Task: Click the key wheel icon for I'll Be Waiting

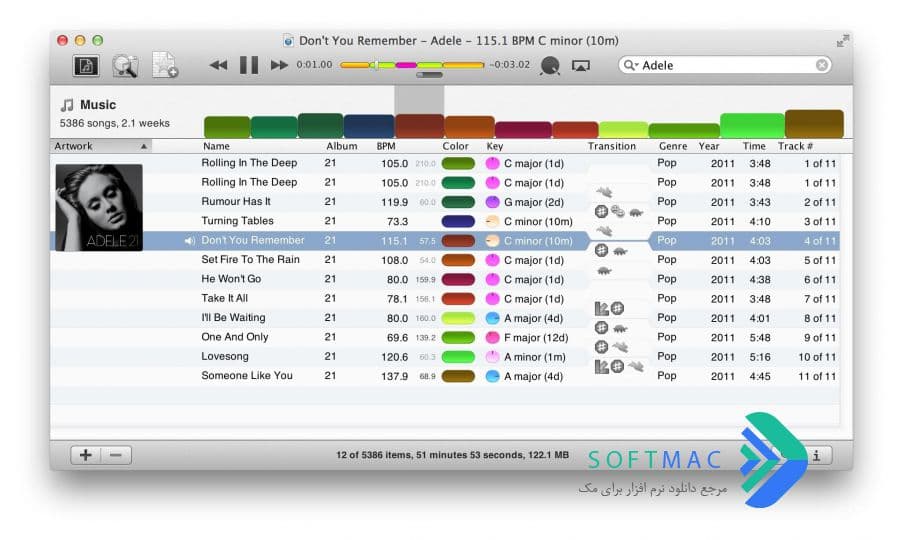Action: tap(492, 318)
